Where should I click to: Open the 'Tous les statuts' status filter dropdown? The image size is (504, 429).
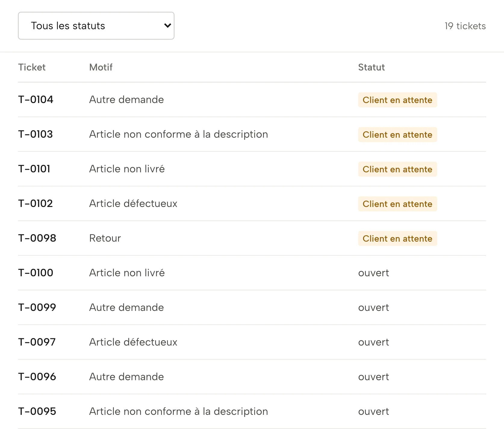tap(96, 26)
